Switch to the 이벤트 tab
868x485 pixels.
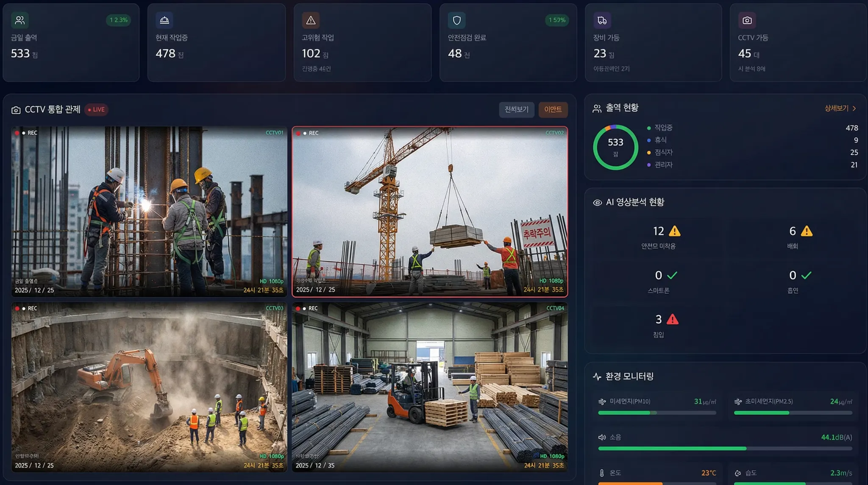click(x=553, y=109)
